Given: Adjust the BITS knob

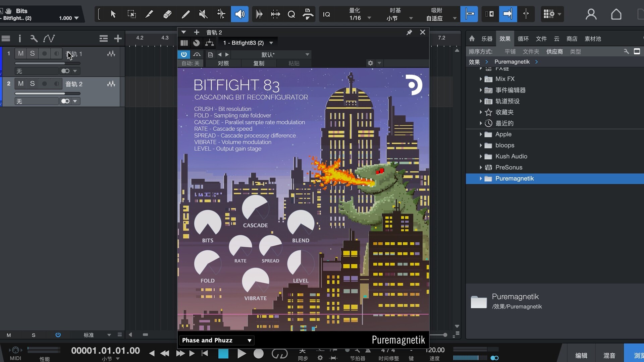Looking at the screenshot, I should (x=208, y=224).
